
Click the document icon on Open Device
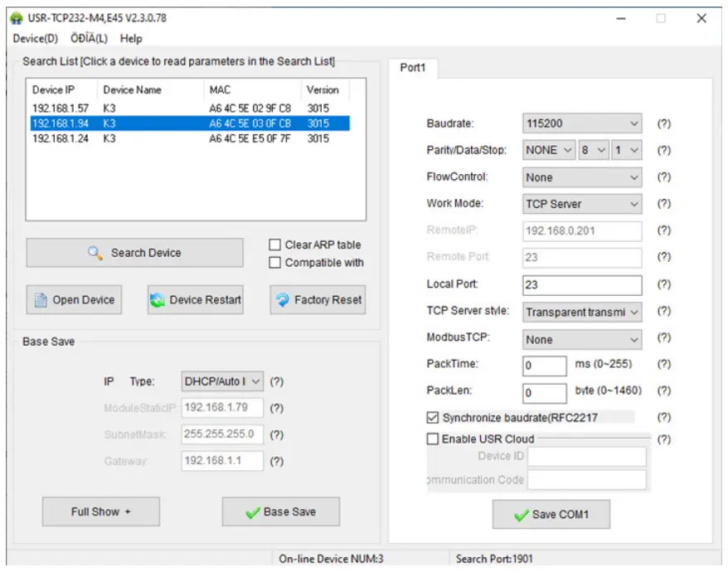[x=40, y=300]
